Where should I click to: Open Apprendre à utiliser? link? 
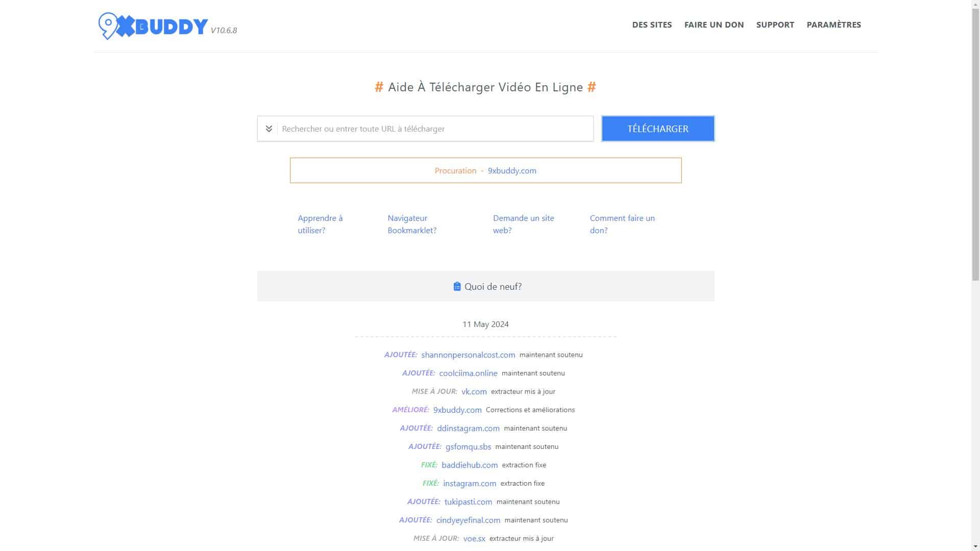click(x=320, y=224)
